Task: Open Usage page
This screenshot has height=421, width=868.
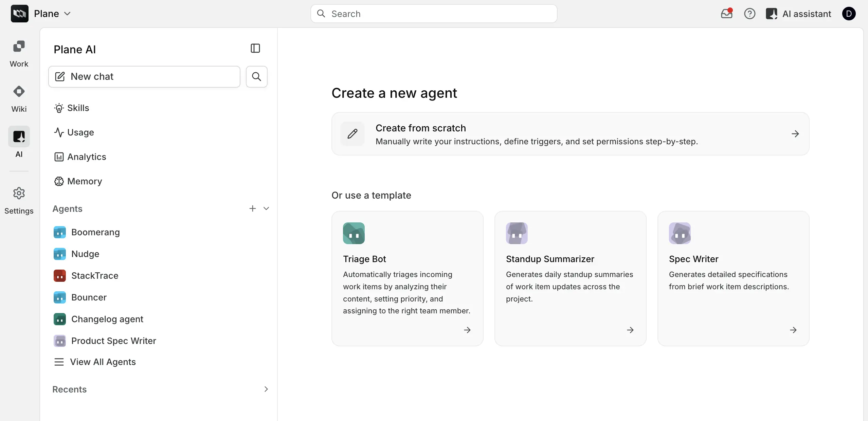Action: (x=74, y=132)
